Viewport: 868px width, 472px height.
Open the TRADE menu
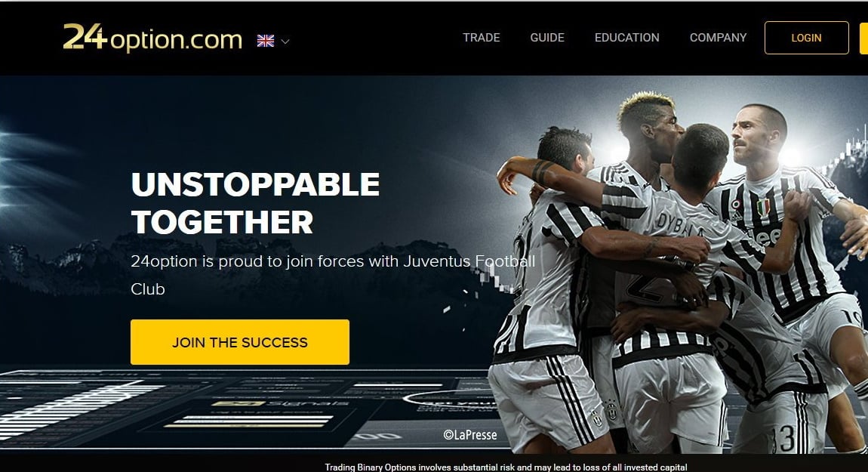(481, 38)
